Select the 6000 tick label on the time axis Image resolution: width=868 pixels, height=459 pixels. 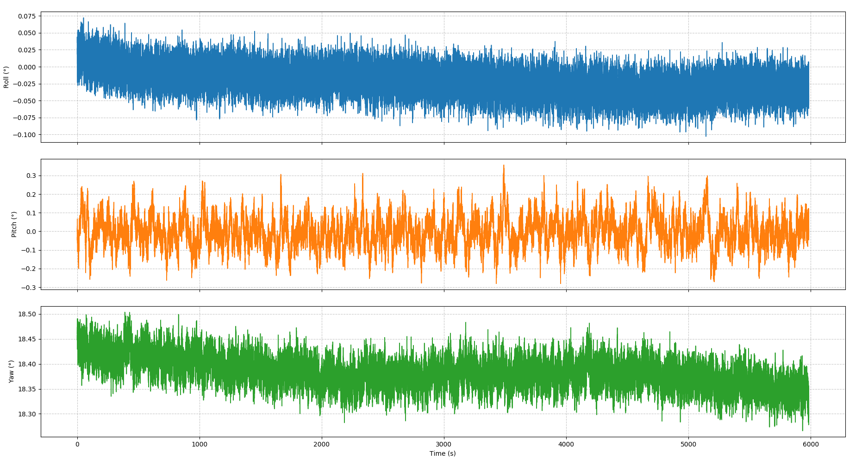tap(810, 445)
